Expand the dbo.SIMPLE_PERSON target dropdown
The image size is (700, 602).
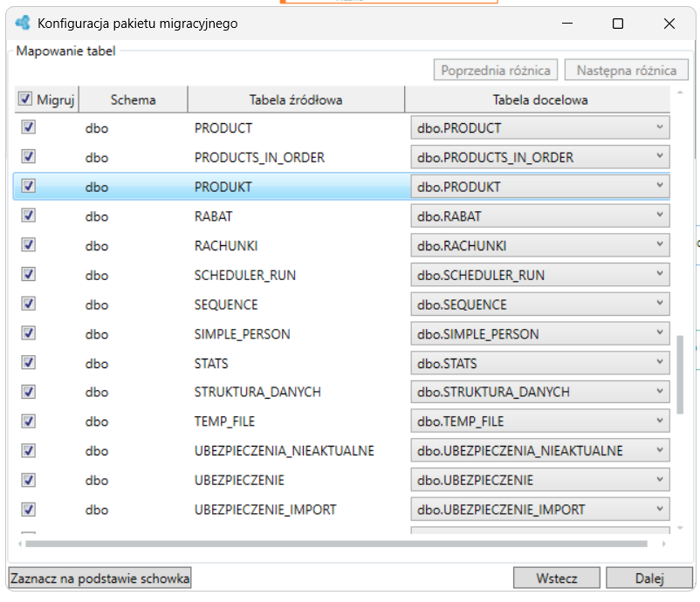540,334
